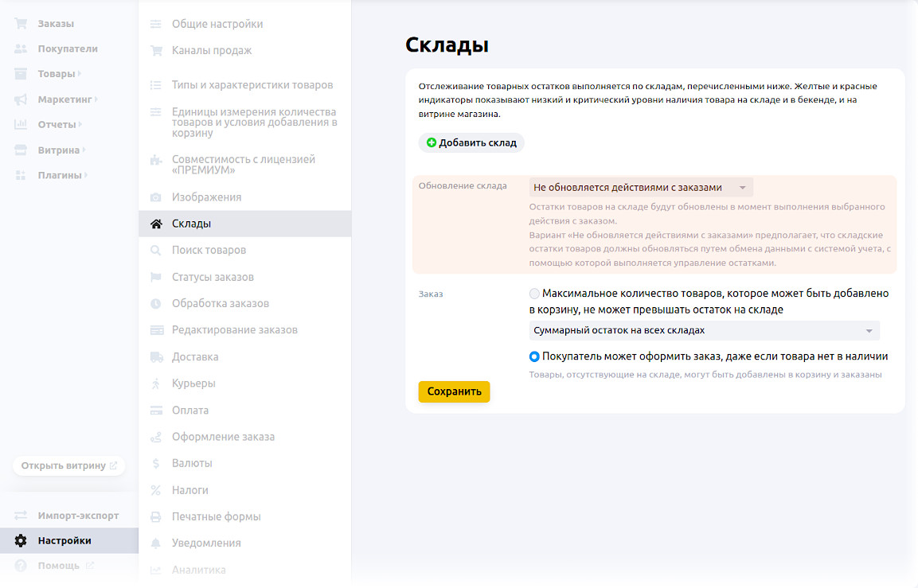The image size is (918, 588).
Task: Open Статусы заказов settings section
Action: pos(213,277)
